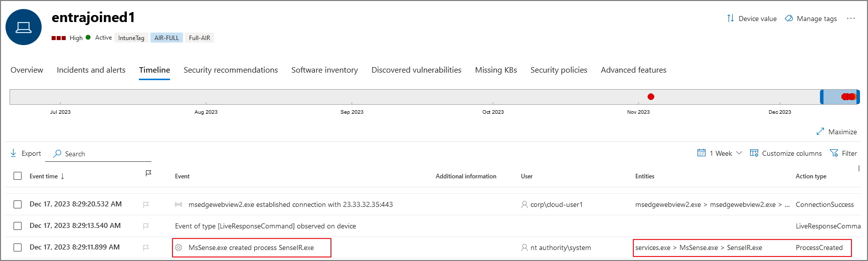Open Manage tags

(811, 19)
